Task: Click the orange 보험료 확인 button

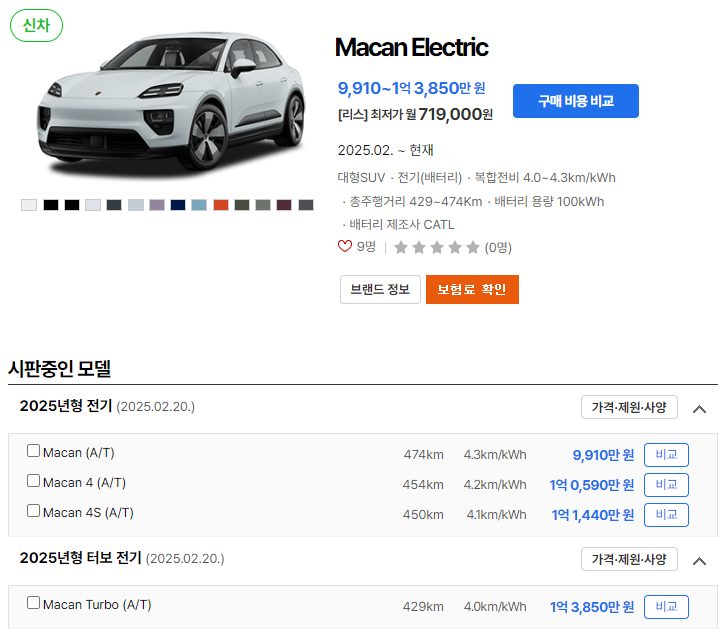Action: [472, 290]
